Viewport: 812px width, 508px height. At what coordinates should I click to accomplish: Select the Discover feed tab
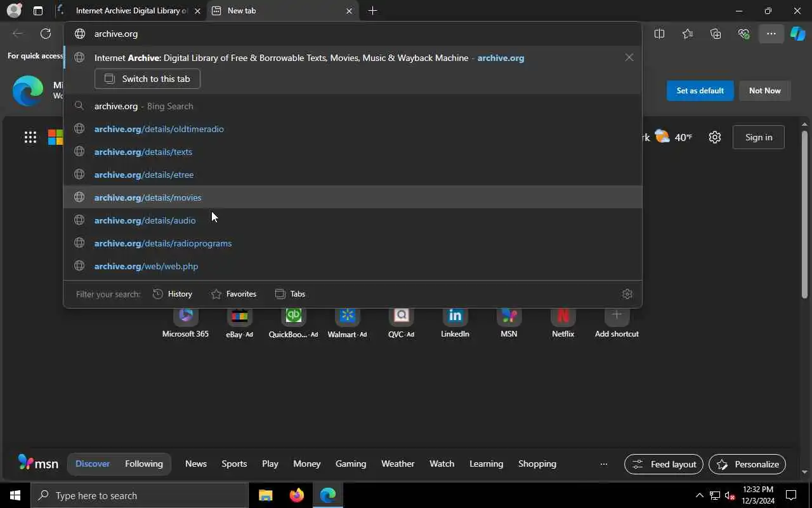click(x=93, y=464)
